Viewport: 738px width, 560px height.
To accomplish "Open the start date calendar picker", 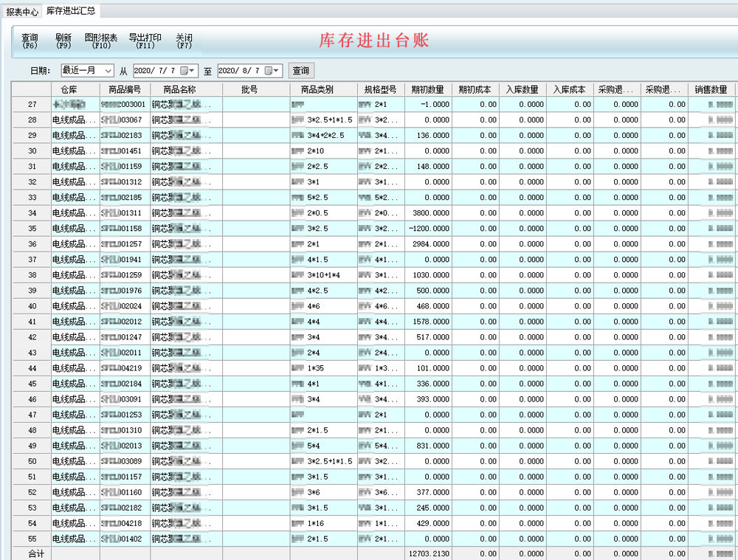I will (187, 71).
